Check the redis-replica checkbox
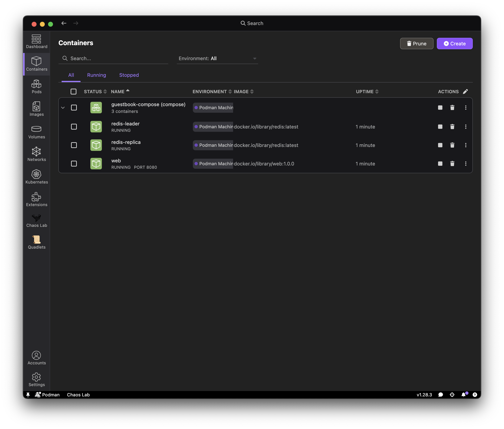 click(74, 145)
